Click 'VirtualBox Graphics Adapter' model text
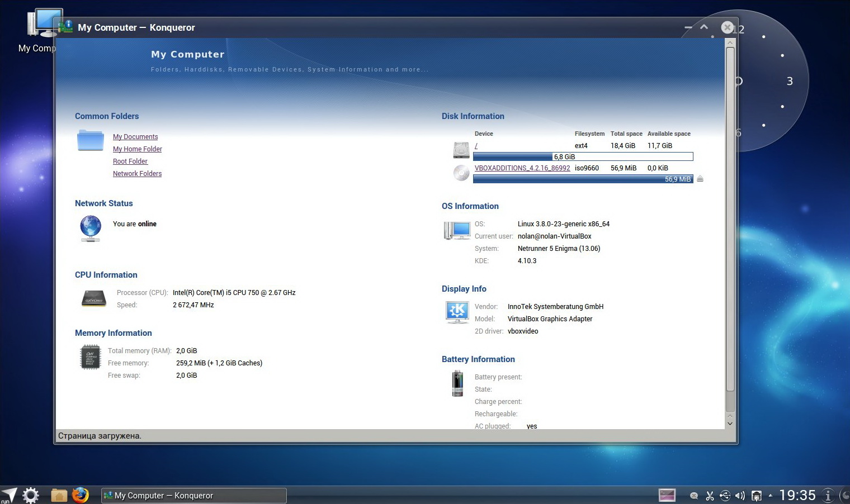This screenshot has height=504, width=850. pos(550,319)
